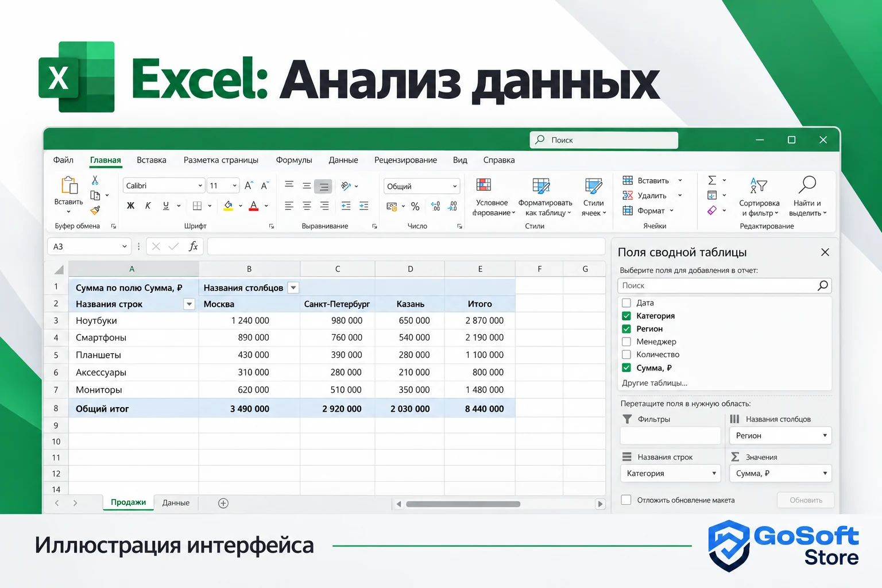
Task: Enable Отложить обновление макета checkbox
Action: [626, 500]
